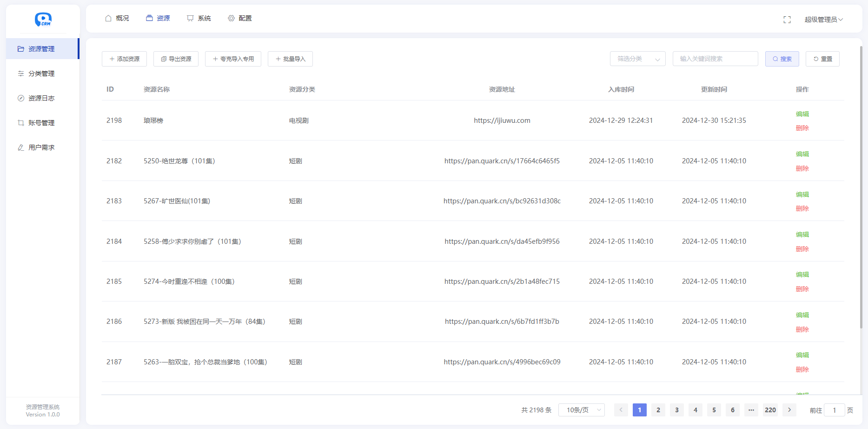Open the 筛选分类 category filter dropdown
868x429 pixels.
[637, 59]
